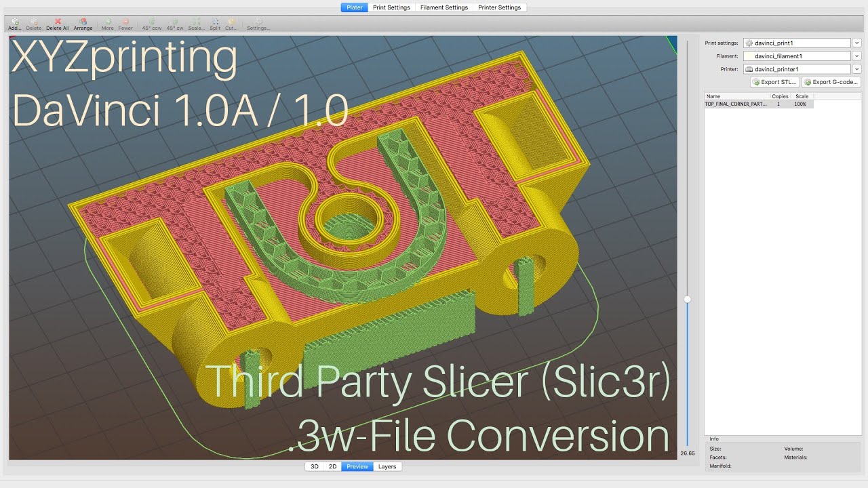Click the Materials label in Info
The height and width of the screenshot is (488, 868).
[x=795, y=457]
